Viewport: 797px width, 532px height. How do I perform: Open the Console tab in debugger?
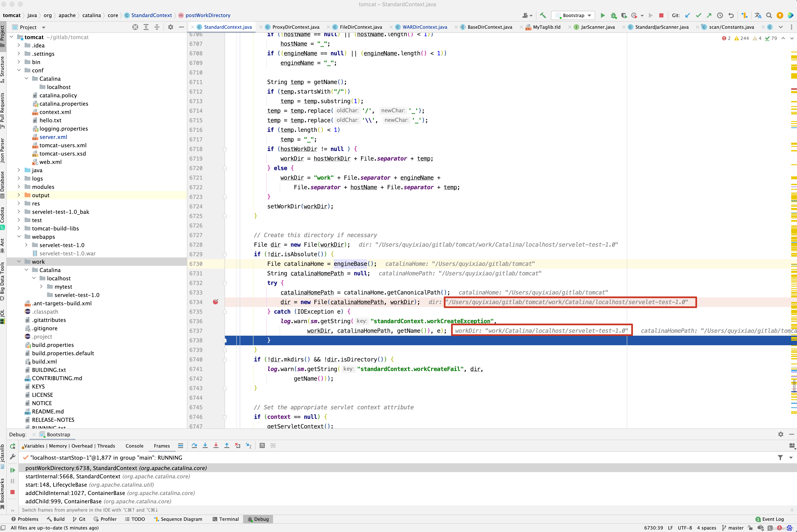pos(134,446)
